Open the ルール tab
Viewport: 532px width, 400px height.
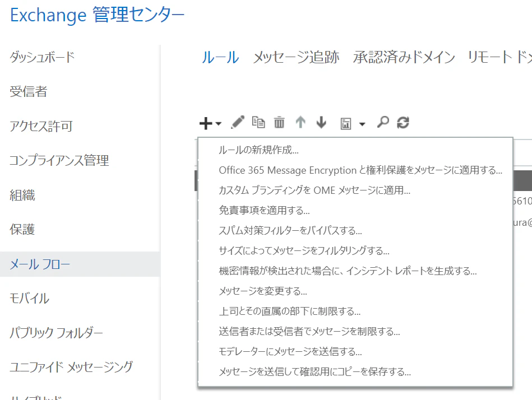220,57
